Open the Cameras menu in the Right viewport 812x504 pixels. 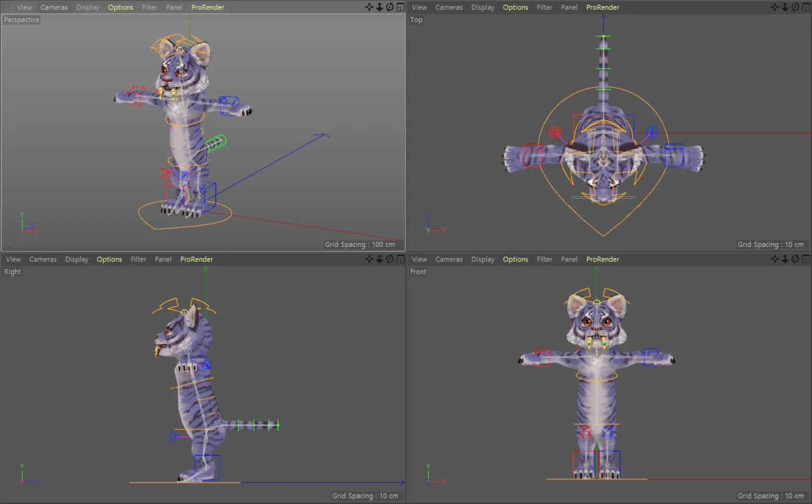point(43,259)
